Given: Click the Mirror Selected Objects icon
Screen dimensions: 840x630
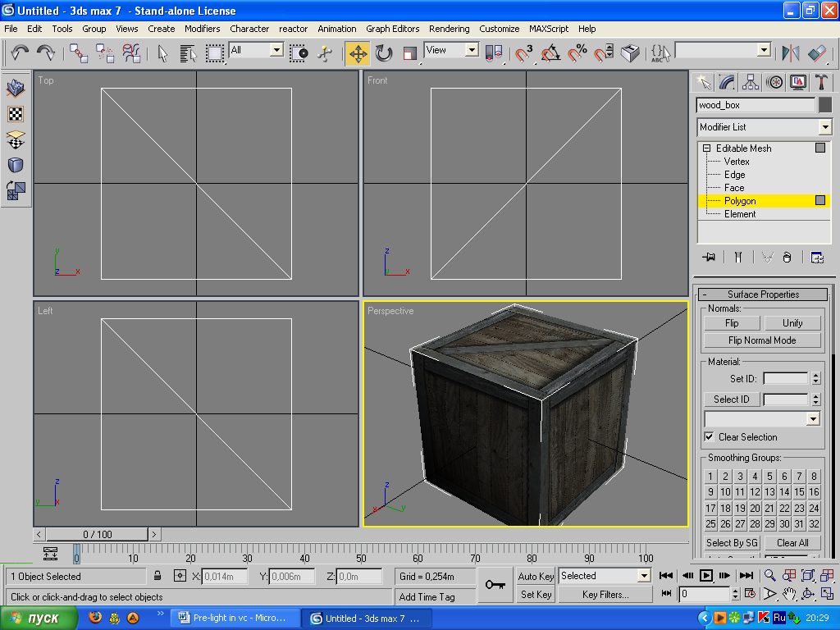Looking at the screenshot, I should click(x=790, y=53).
